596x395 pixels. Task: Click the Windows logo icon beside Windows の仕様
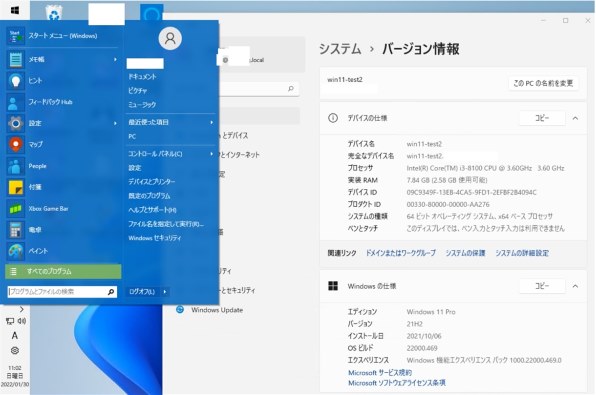(333, 286)
